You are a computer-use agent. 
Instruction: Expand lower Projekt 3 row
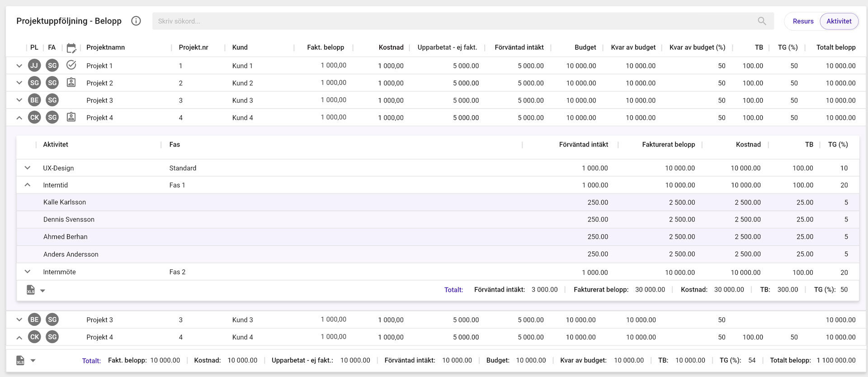pyautogui.click(x=19, y=320)
